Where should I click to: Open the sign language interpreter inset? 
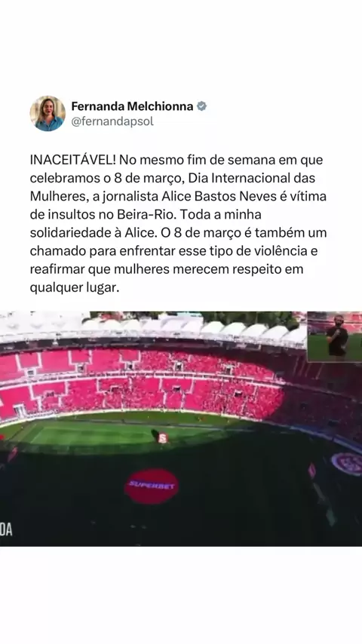(x=334, y=337)
